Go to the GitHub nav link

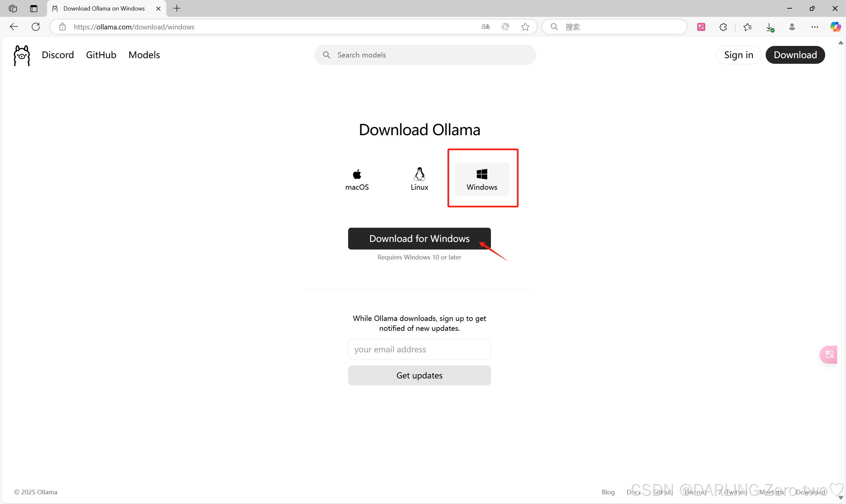(101, 55)
